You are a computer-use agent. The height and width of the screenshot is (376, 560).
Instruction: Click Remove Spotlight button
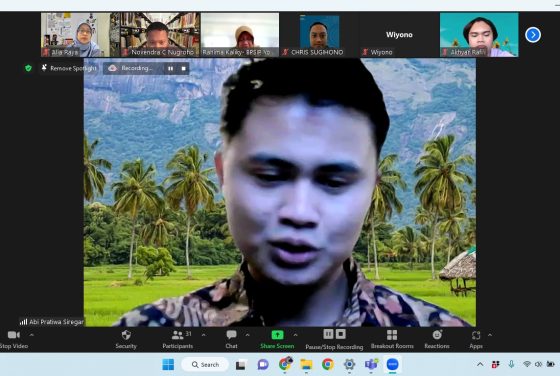[x=69, y=68]
